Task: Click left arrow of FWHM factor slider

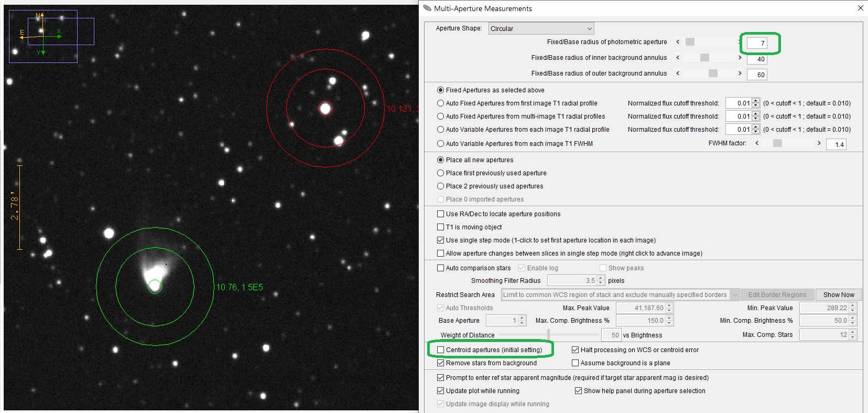Action: (x=757, y=143)
